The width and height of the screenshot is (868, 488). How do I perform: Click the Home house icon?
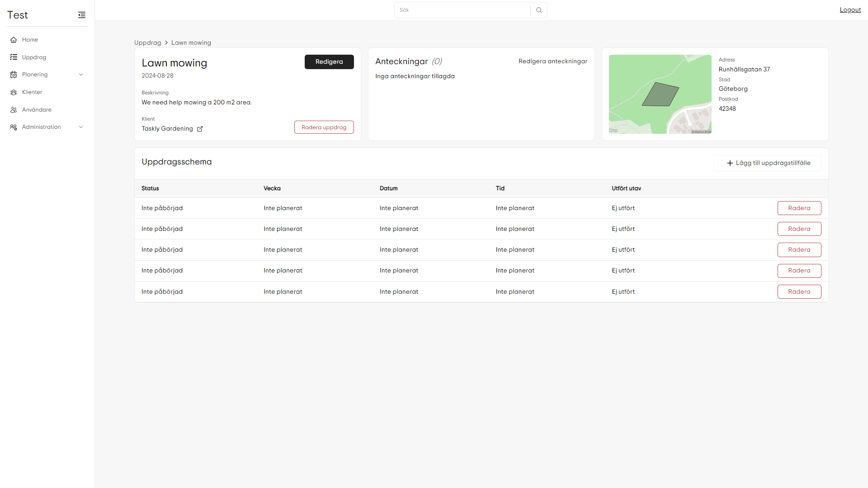(14, 40)
